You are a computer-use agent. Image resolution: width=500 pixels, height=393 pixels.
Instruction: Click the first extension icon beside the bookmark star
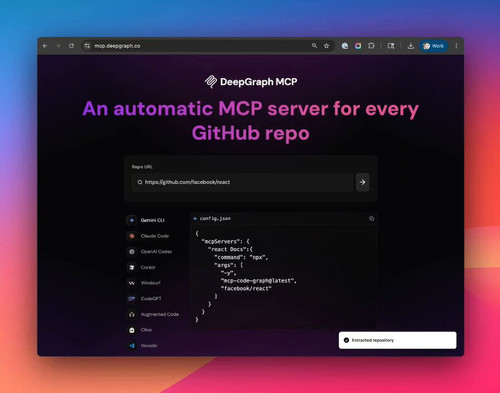345,46
